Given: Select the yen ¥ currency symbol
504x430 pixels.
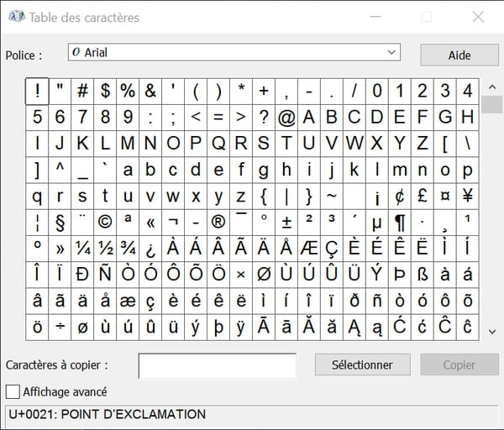Looking at the screenshot, I should coord(468,196).
